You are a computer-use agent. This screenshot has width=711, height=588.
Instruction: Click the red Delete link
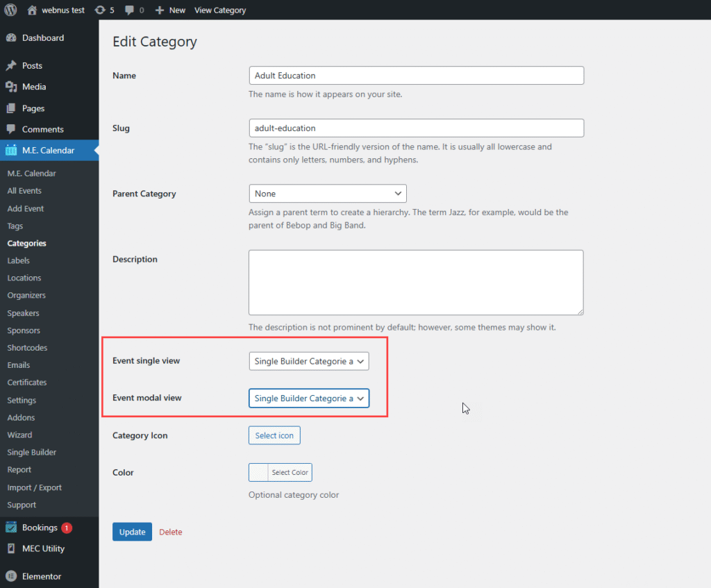point(171,532)
